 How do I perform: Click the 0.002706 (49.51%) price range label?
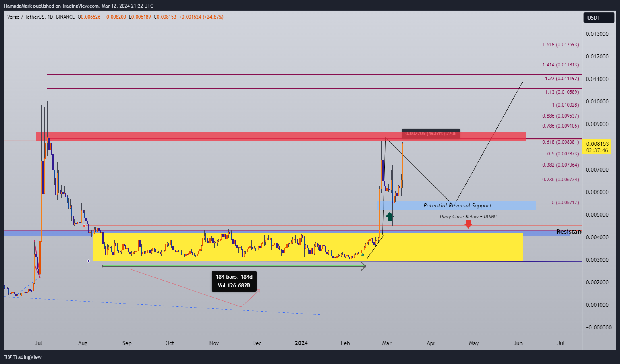coord(431,134)
